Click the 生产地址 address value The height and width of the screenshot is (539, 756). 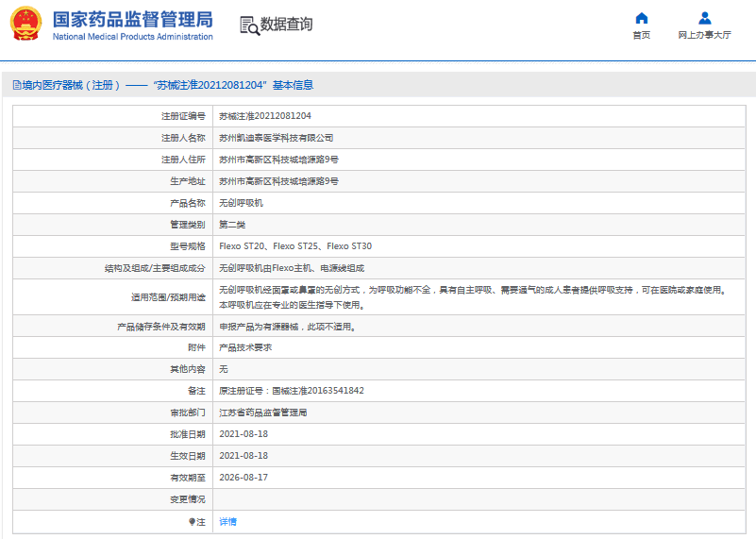point(278,181)
